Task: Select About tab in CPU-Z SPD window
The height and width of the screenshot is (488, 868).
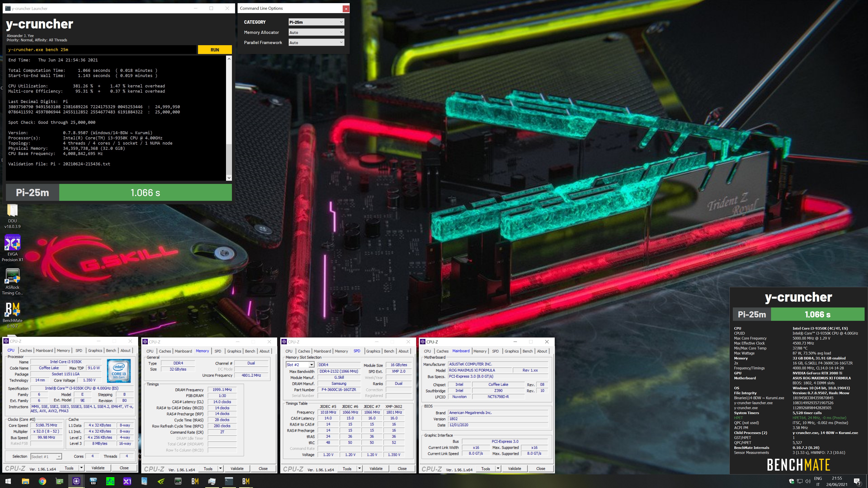Action: (403, 351)
